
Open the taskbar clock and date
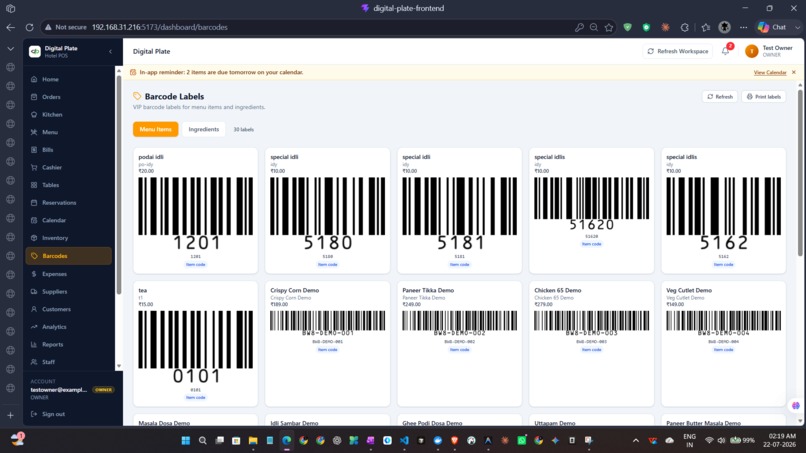pyautogui.click(x=778, y=440)
